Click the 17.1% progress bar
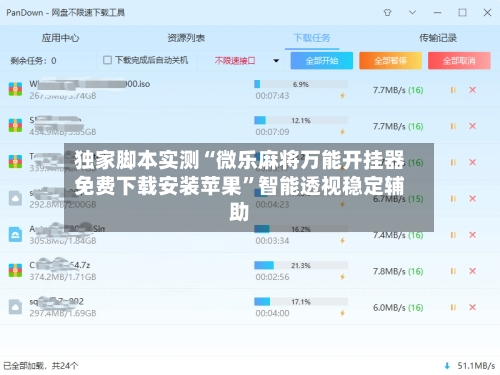Screen dimensions: 500x375 pos(301,302)
